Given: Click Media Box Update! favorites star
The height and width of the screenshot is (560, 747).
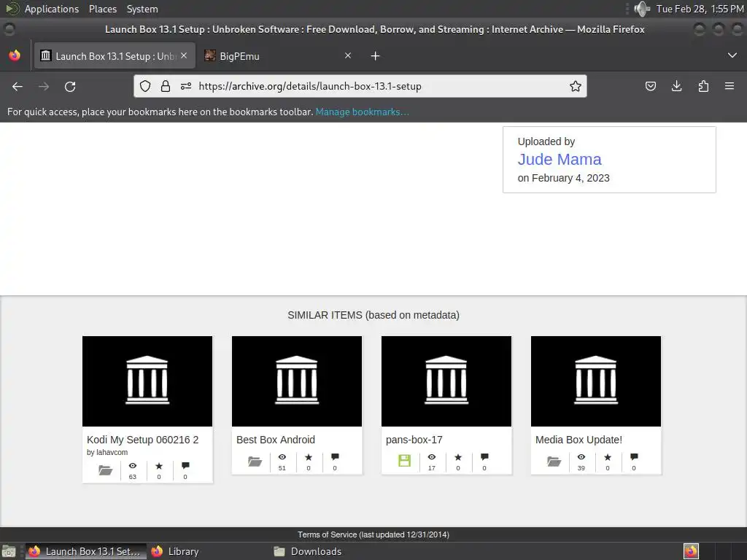Looking at the screenshot, I should click(608, 456).
